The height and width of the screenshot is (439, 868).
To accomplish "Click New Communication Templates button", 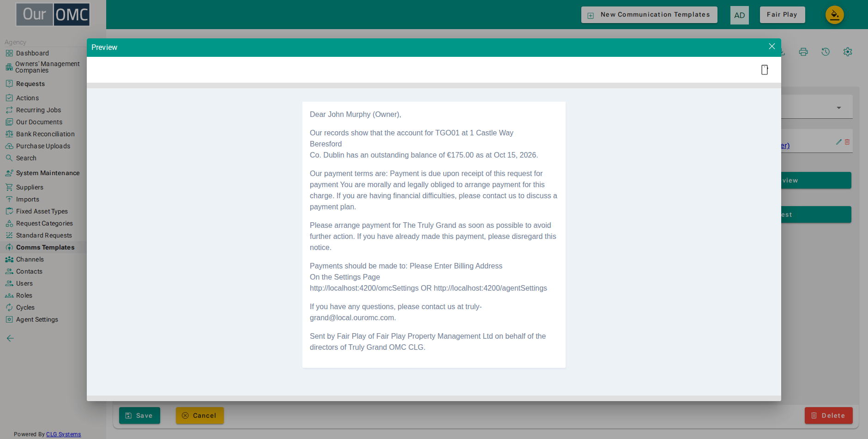I will (x=649, y=15).
